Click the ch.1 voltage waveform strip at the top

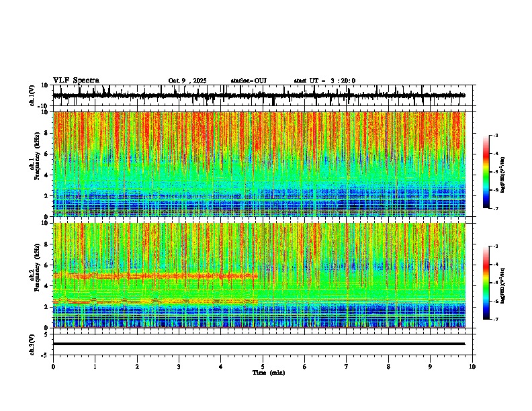click(259, 95)
